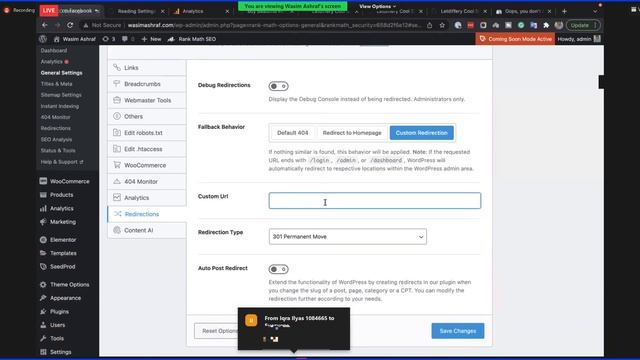This screenshot has height=360, width=640.
Task: Click the Settings icon in admin sidebar
Action: (x=43, y=352)
